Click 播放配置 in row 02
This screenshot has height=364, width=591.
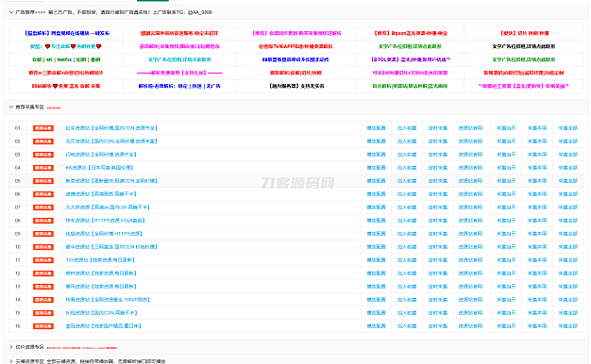pyautogui.click(x=376, y=141)
